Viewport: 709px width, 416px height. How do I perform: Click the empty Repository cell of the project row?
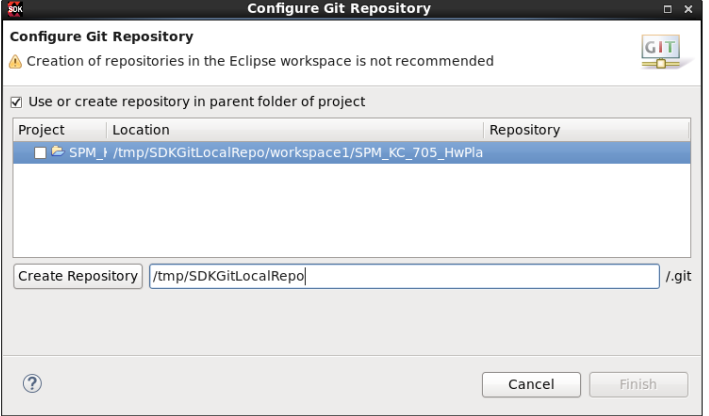click(587, 153)
